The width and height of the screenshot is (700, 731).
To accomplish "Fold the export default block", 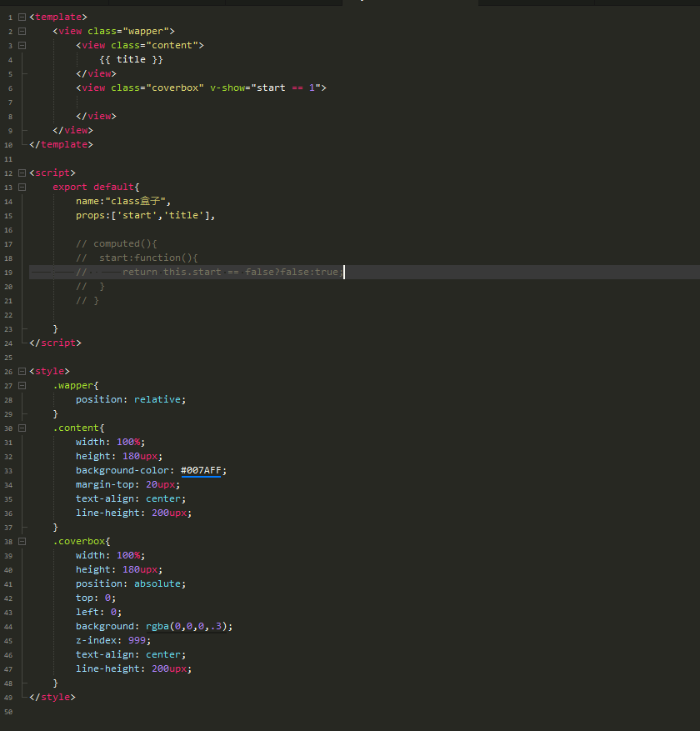I will click(22, 187).
